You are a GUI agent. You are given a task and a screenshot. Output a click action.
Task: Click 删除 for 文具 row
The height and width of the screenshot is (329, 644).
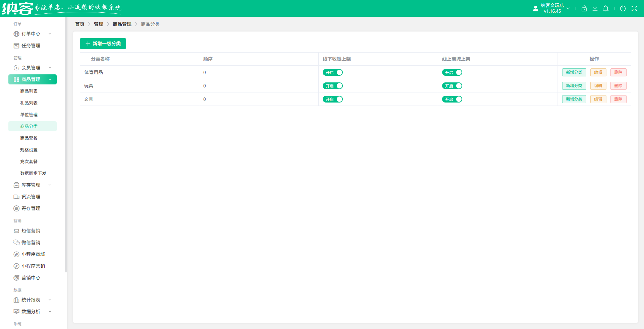point(619,99)
